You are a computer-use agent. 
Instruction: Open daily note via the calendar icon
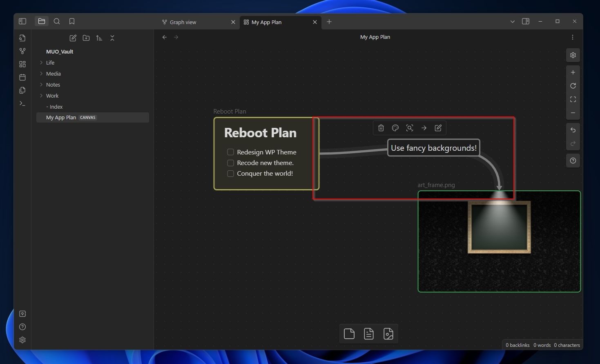point(22,77)
